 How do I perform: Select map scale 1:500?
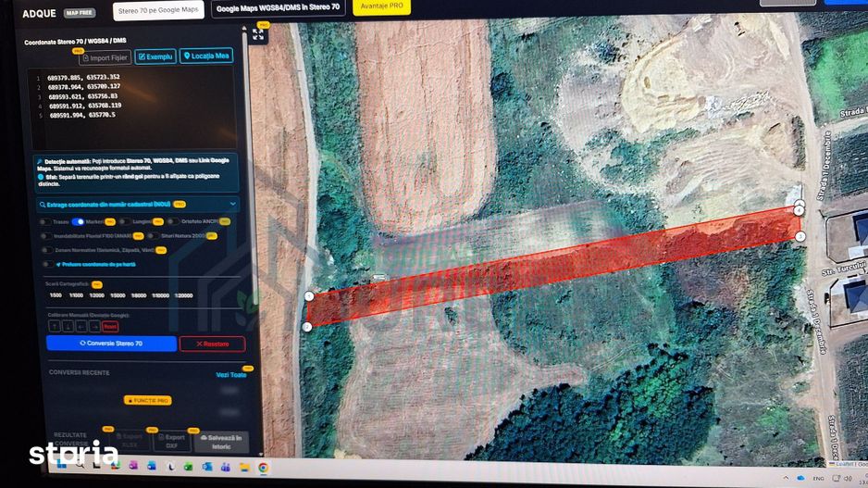56,295
